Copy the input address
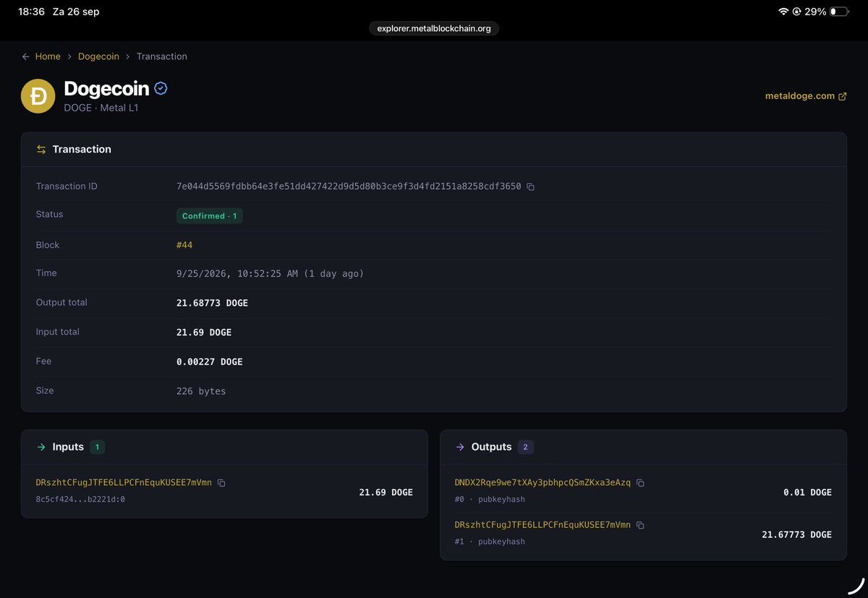 coord(221,483)
